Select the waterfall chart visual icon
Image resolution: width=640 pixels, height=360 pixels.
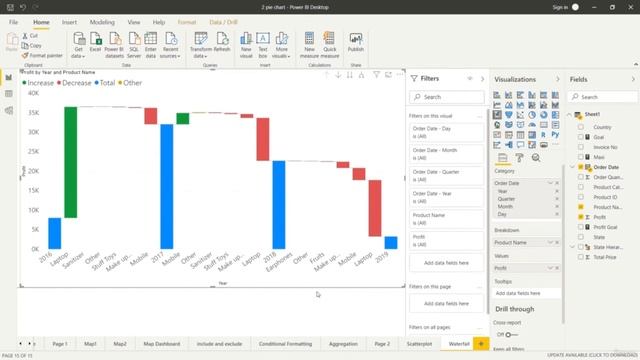coord(497,115)
